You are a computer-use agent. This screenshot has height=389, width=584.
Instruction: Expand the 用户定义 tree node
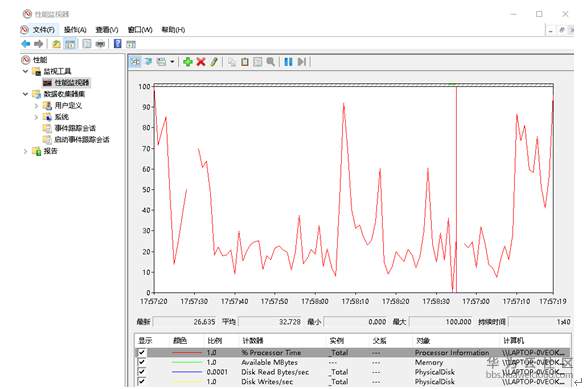(36, 105)
